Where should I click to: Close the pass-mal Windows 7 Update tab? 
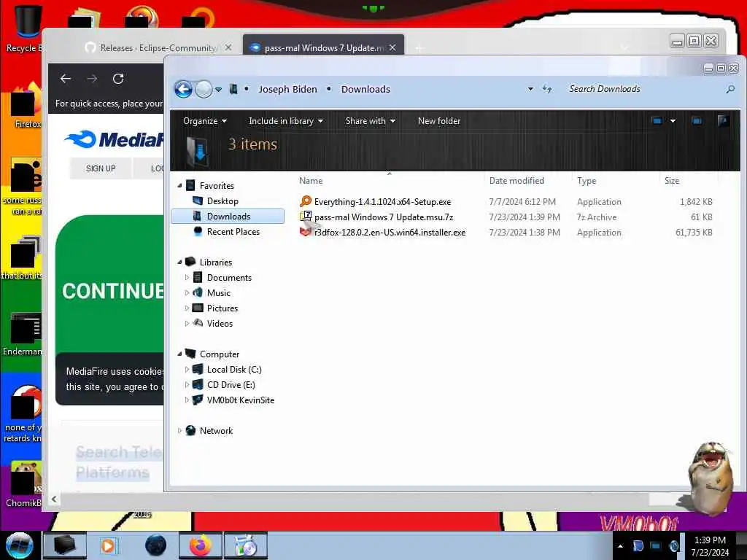(x=392, y=47)
